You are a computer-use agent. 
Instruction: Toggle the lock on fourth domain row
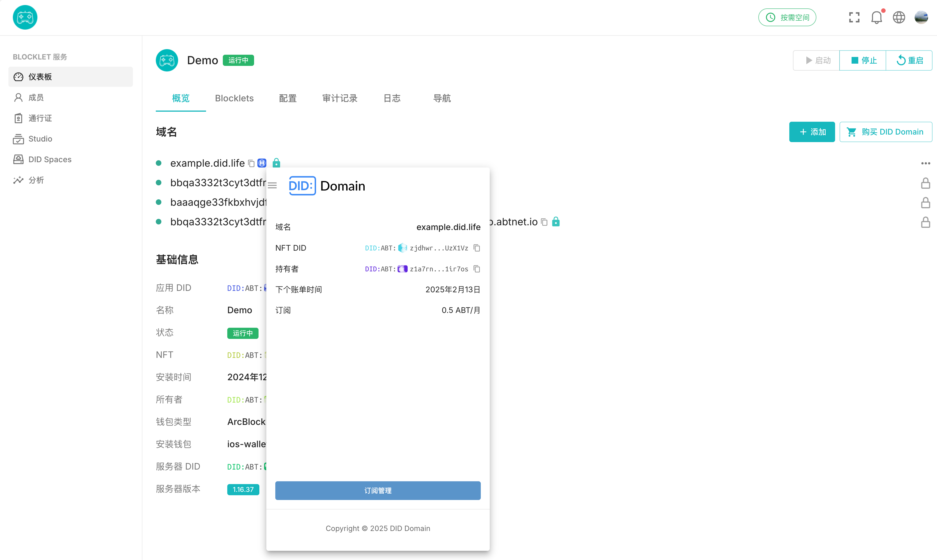click(x=925, y=222)
